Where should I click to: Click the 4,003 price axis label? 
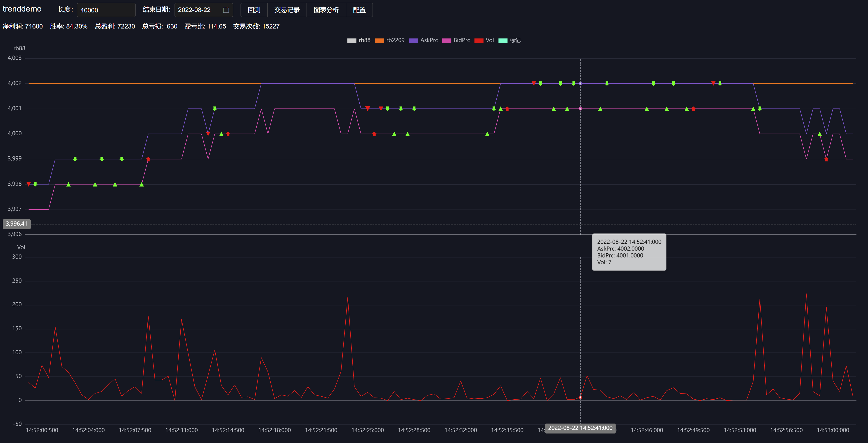pyautogui.click(x=14, y=58)
